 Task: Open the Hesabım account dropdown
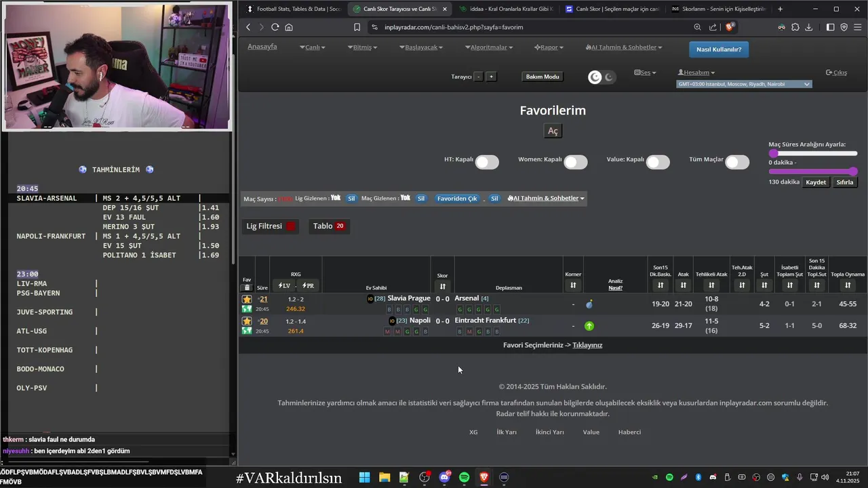(696, 73)
